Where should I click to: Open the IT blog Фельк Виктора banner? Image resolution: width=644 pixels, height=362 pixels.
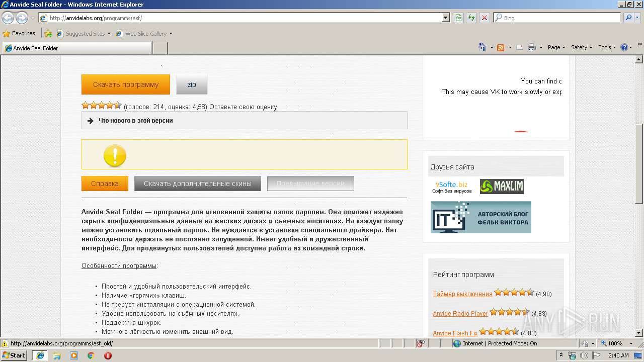(x=481, y=217)
